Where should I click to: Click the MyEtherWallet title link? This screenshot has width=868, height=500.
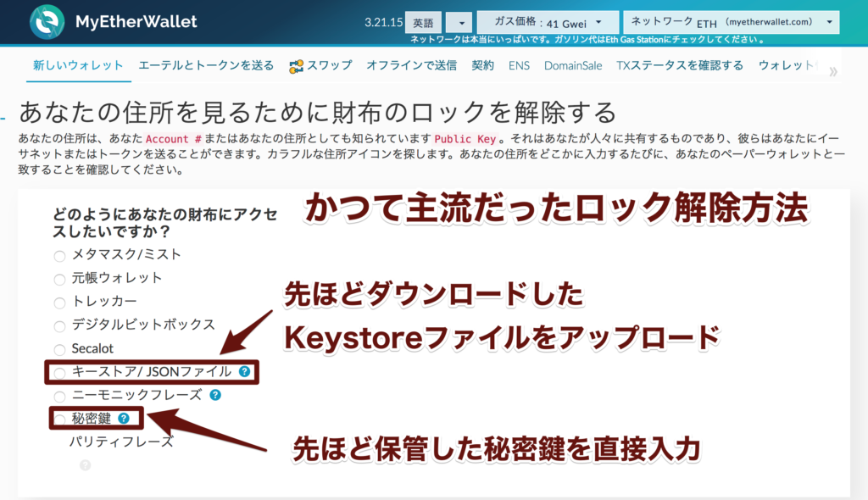[x=136, y=21]
